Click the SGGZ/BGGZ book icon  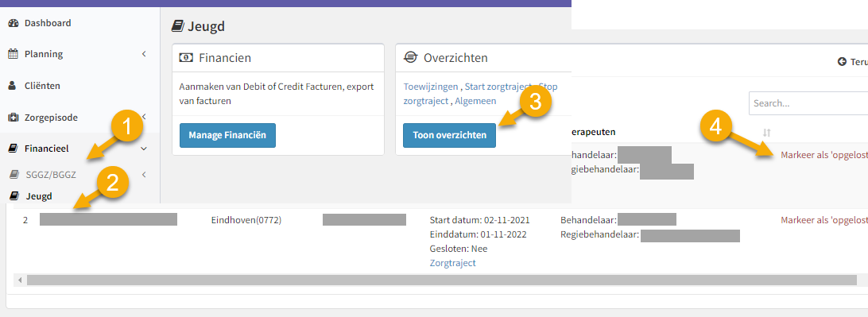[15, 175]
